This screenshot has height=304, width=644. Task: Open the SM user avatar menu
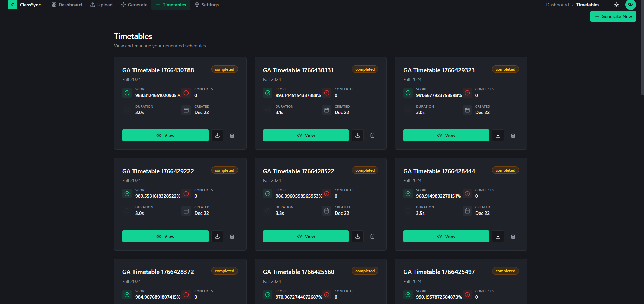[631, 5]
